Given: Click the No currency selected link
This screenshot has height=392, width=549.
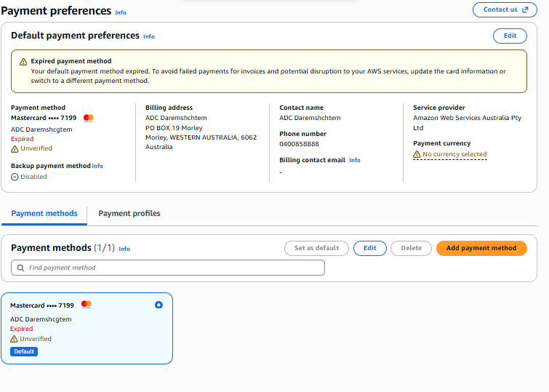Looking at the screenshot, I should click(454, 154).
